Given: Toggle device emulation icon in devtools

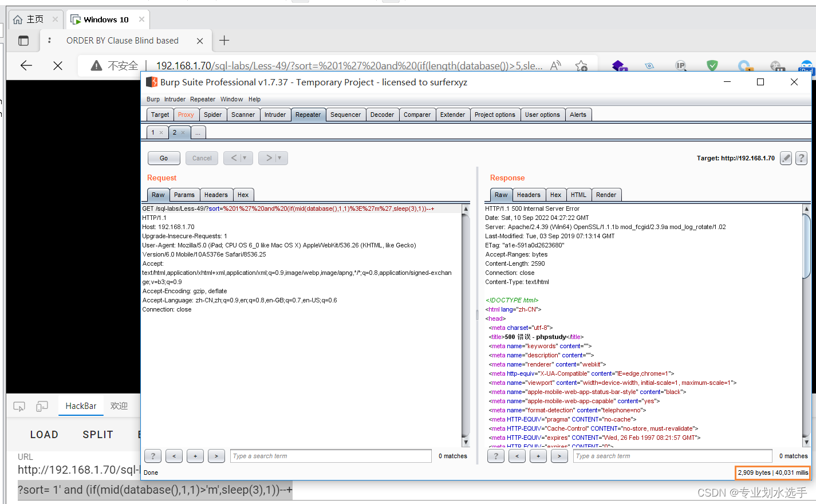Looking at the screenshot, I should [42, 406].
